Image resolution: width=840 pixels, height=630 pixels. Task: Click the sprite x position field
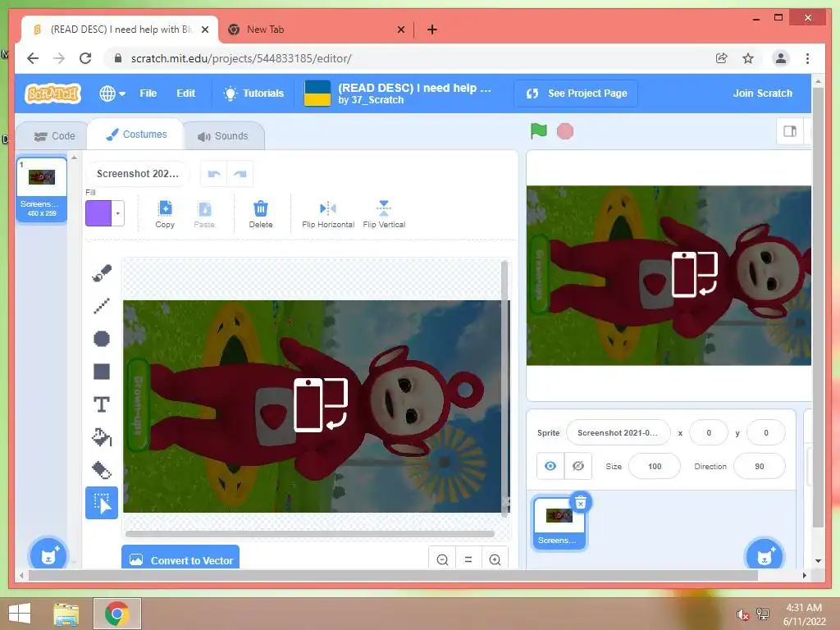click(x=708, y=433)
